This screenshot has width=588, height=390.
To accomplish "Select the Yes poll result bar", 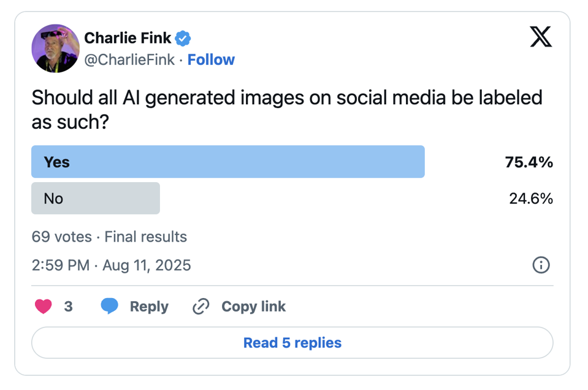I will [x=227, y=162].
